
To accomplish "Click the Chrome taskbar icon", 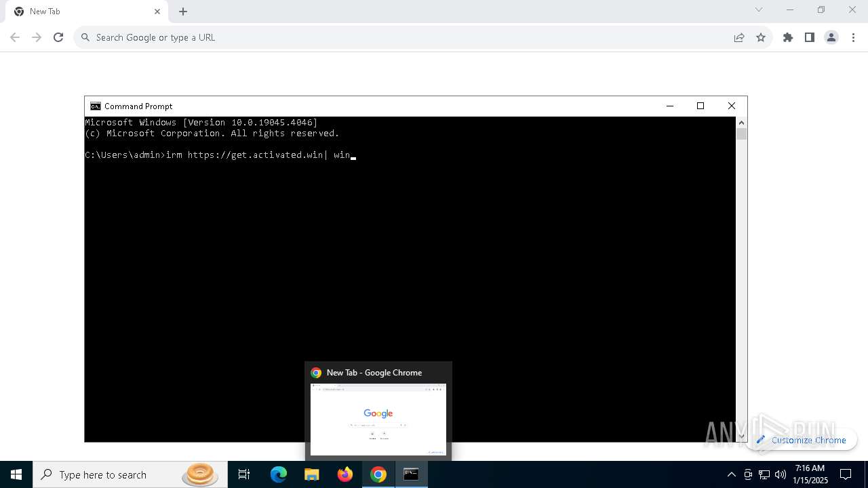I will pyautogui.click(x=378, y=474).
